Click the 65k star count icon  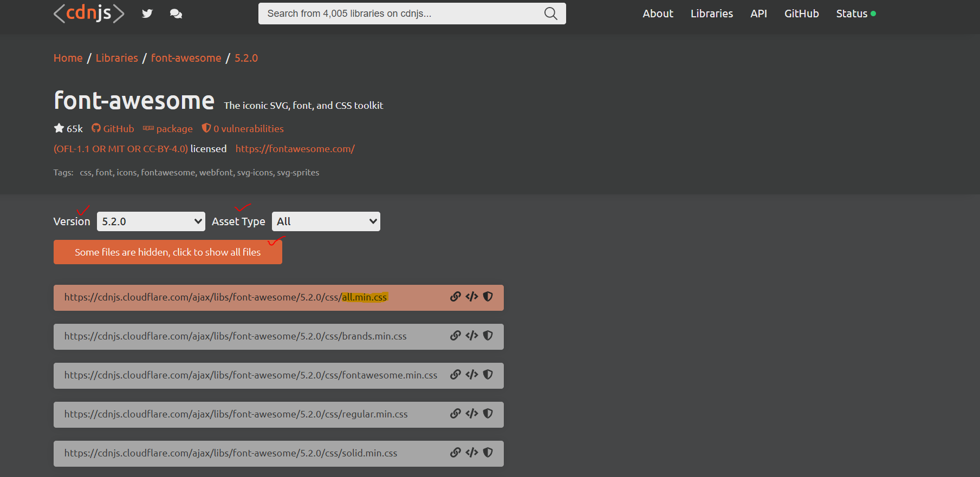(x=59, y=128)
